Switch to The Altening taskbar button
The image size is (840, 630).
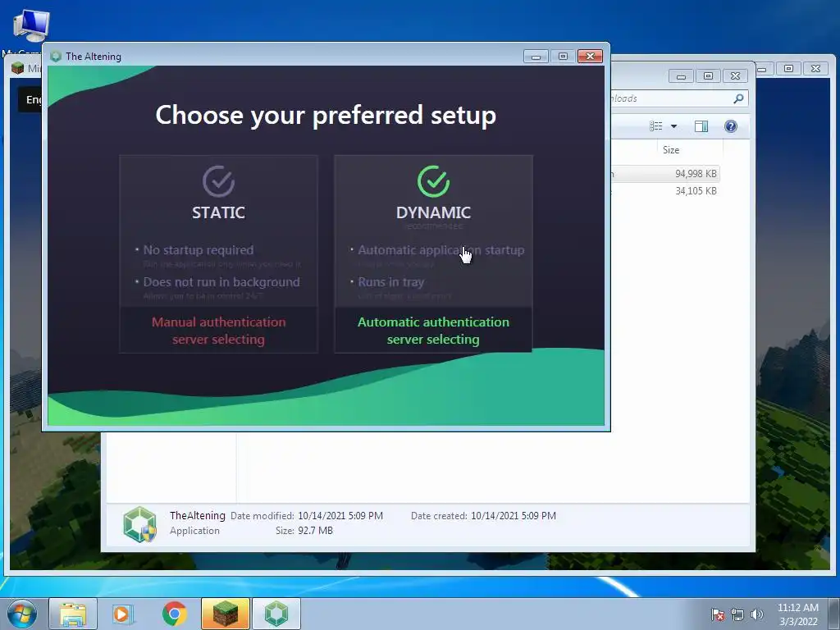coord(276,614)
